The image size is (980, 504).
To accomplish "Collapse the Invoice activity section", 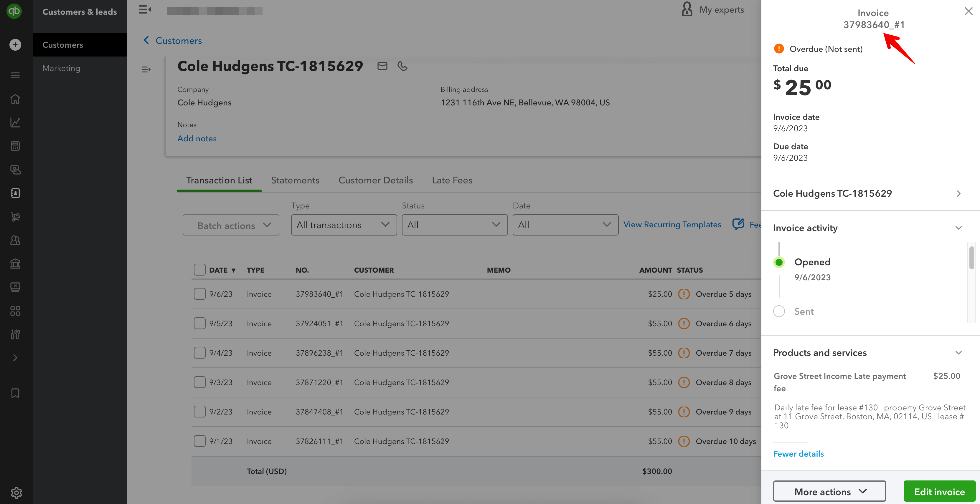I will pyautogui.click(x=958, y=228).
